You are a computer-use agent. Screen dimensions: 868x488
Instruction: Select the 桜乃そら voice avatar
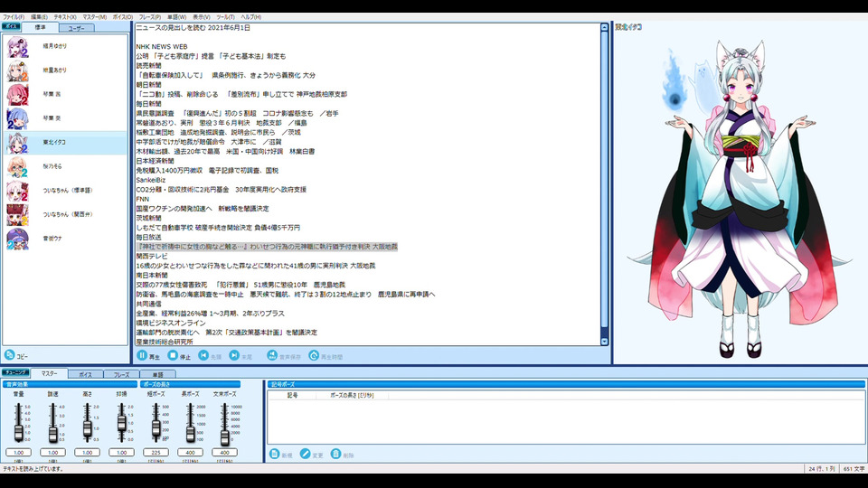point(17,166)
